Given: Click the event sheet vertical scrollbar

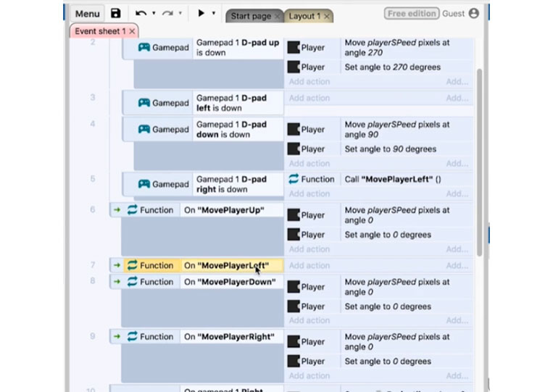Looking at the screenshot, I should [x=479, y=162].
